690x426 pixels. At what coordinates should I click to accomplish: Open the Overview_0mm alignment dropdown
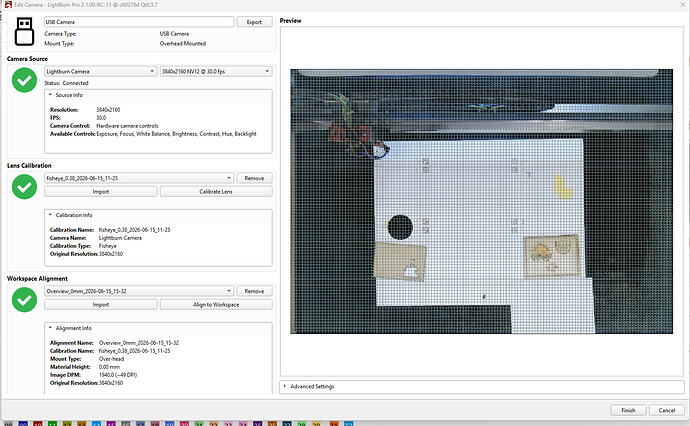tap(139, 291)
